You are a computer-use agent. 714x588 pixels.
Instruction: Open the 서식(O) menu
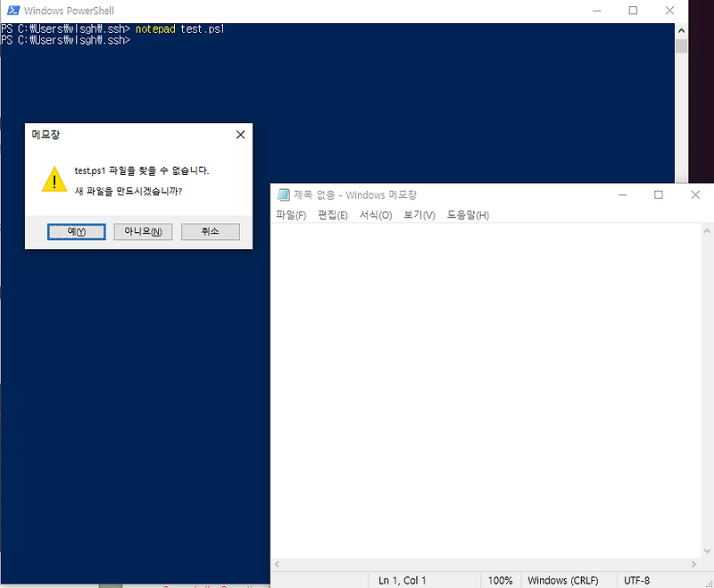coord(376,214)
